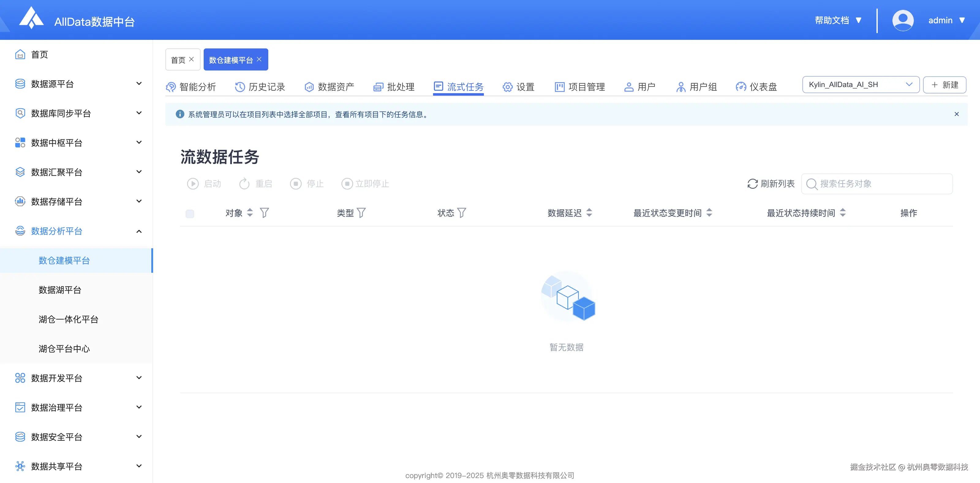Sort by the 数据延迟 column
The width and height of the screenshot is (980, 483).
point(589,213)
